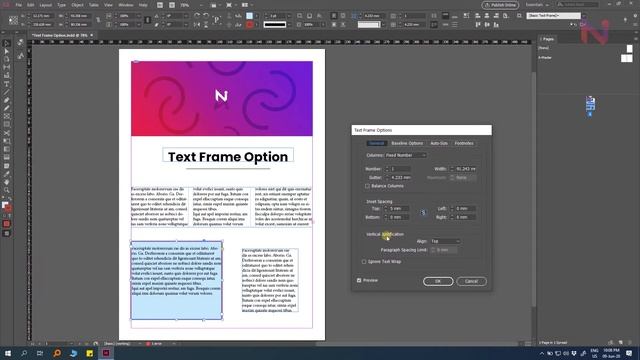Click the toolbox fill and stroke swatch
Viewport: 640px width, 360px height.
pos(6,206)
